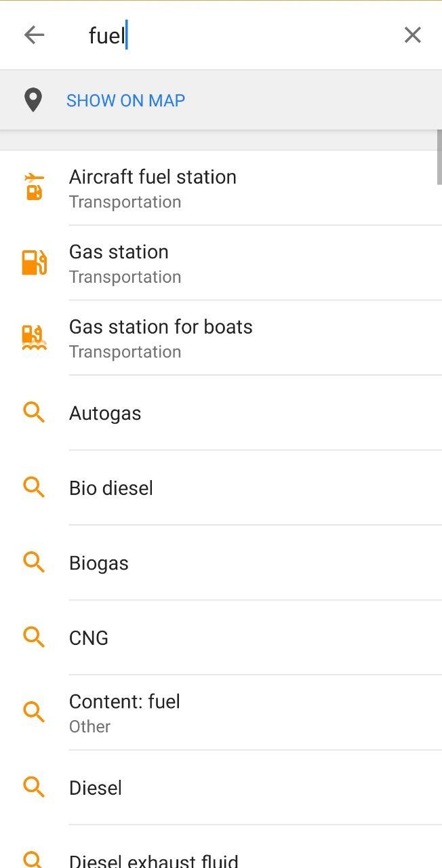Open the Gas station category result
The height and width of the screenshot is (868, 442).
[x=119, y=262]
